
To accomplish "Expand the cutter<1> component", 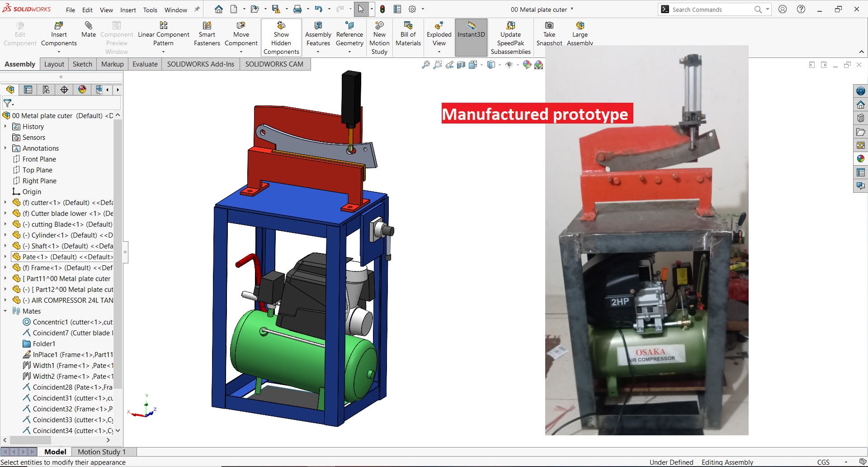I will pos(5,203).
